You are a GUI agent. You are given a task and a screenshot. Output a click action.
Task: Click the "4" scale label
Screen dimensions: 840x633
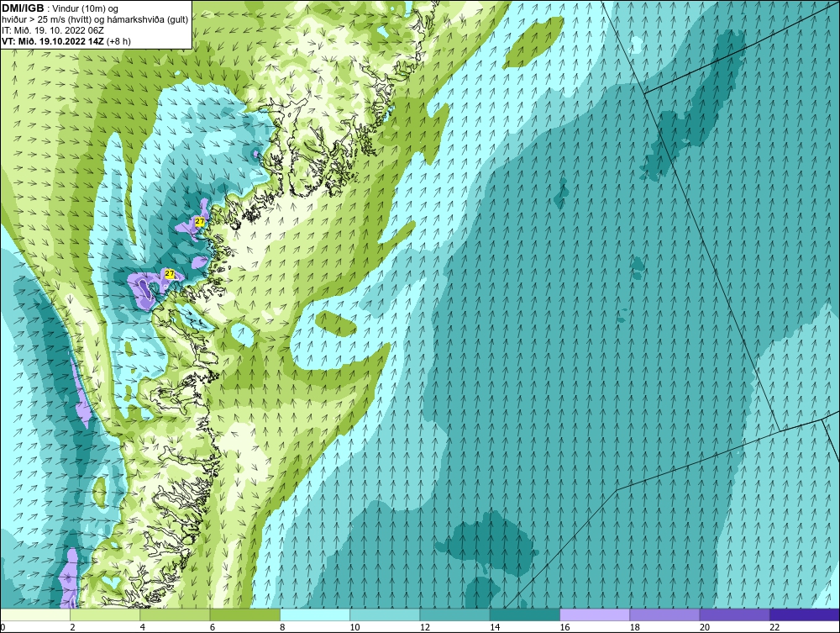[x=143, y=627]
